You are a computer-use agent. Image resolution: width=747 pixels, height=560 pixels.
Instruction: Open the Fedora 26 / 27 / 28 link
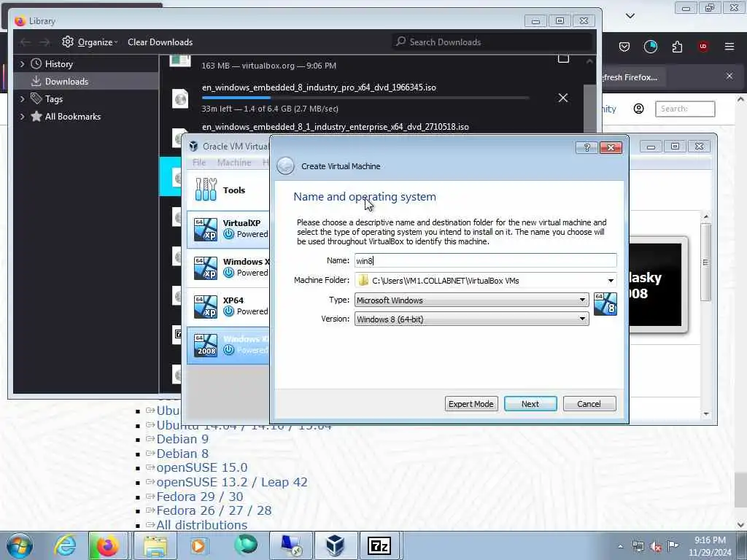pos(214,510)
